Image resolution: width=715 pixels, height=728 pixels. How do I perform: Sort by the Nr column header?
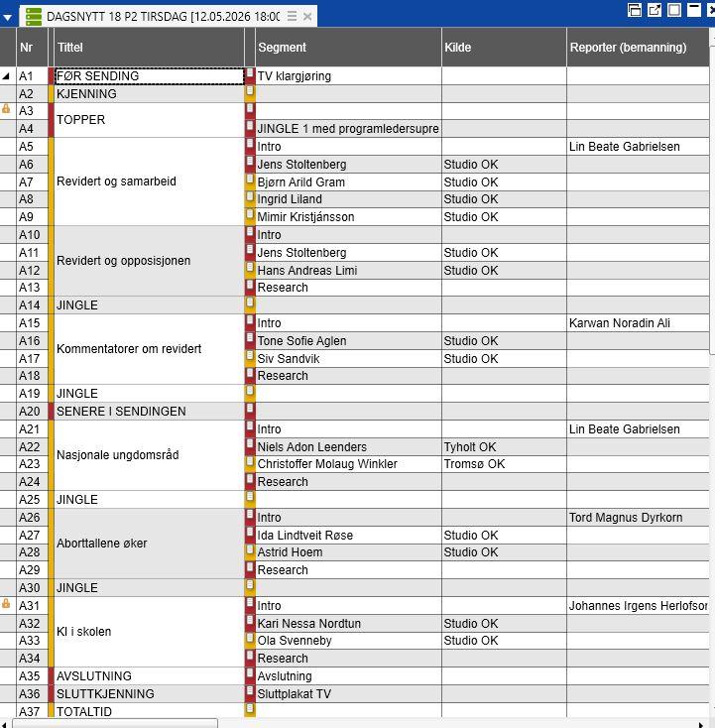coord(32,47)
